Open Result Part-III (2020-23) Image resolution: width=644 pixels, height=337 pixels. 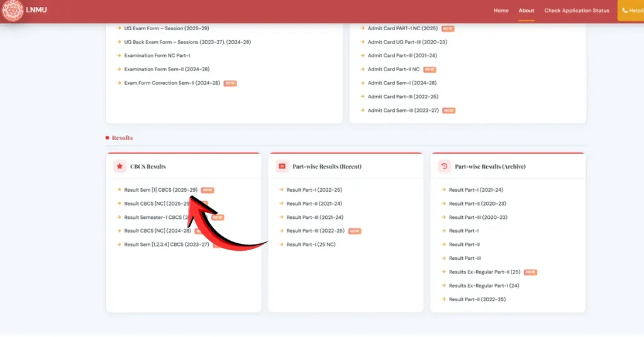tap(478, 217)
